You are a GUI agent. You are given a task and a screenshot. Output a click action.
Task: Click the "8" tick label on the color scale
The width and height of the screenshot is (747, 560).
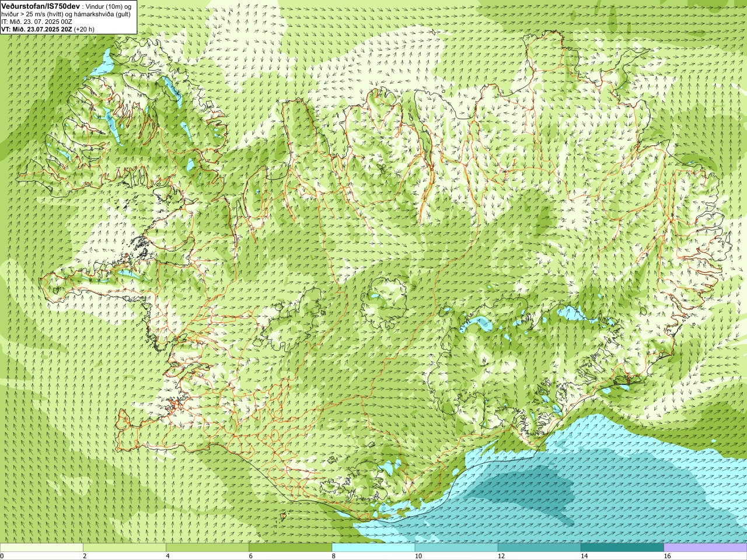tap(334, 556)
